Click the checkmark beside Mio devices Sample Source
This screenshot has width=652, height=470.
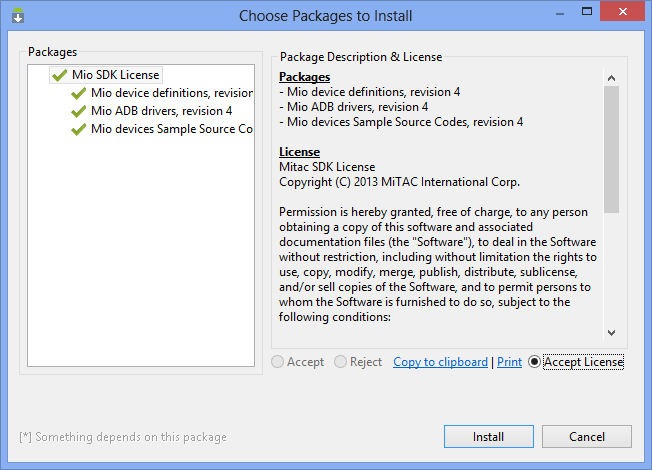pos(79,129)
